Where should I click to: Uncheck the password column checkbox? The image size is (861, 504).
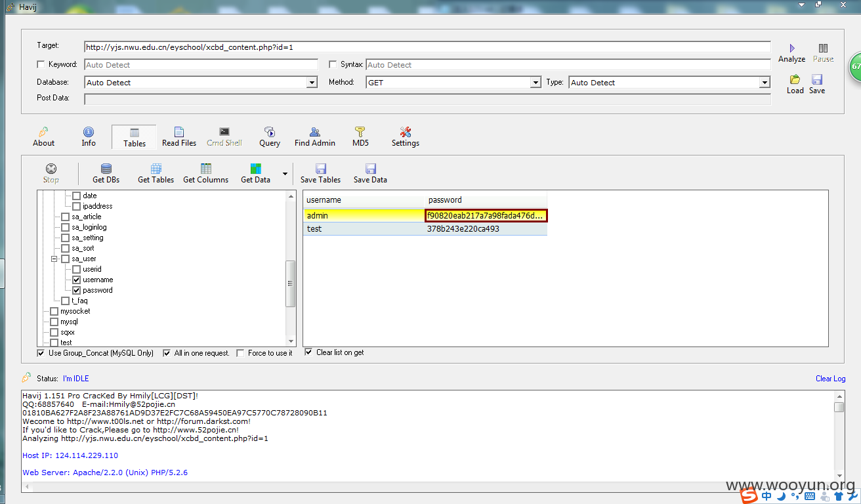[x=77, y=290]
